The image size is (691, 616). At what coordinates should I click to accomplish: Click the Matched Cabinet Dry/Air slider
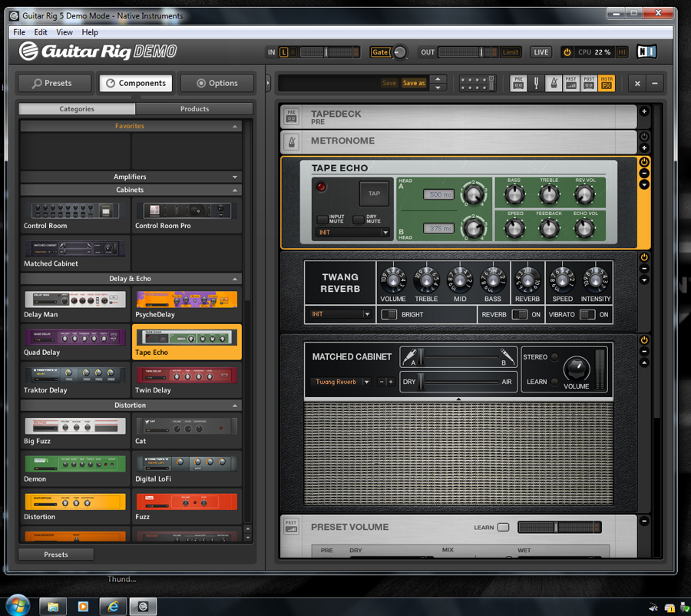point(459,382)
